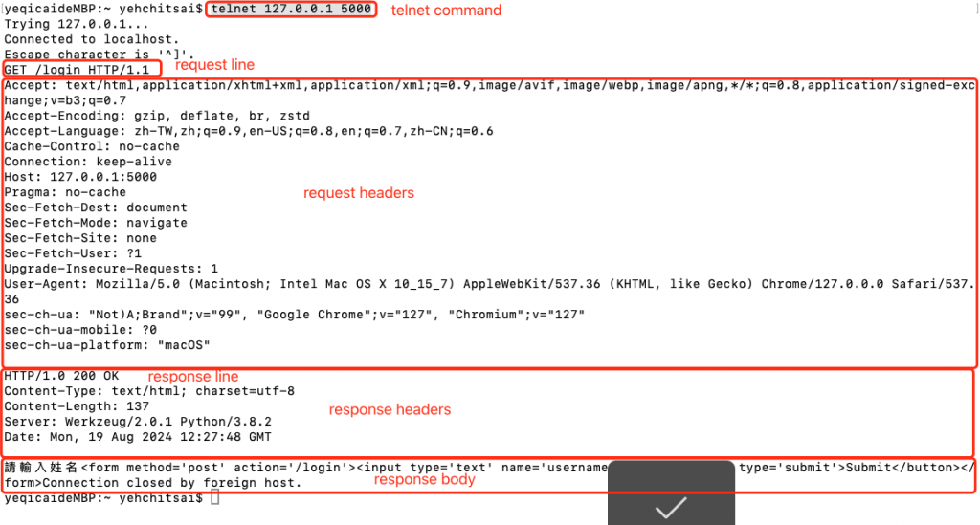The width and height of the screenshot is (980, 525).
Task: Click the 'Upgrade-Insecure-Requests: 1' line
Action: click(x=111, y=269)
